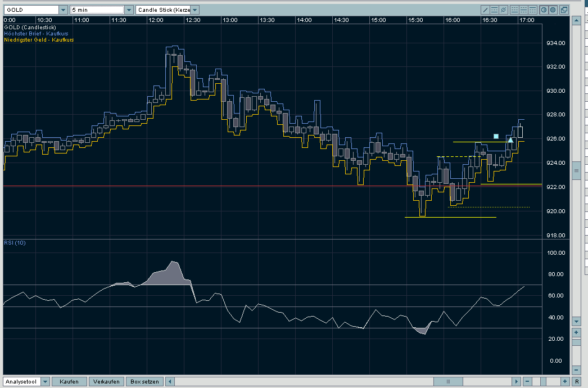The image size is (588, 388).
Task: Click the Kaufen button
Action: pyautogui.click(x=69, y=382)
